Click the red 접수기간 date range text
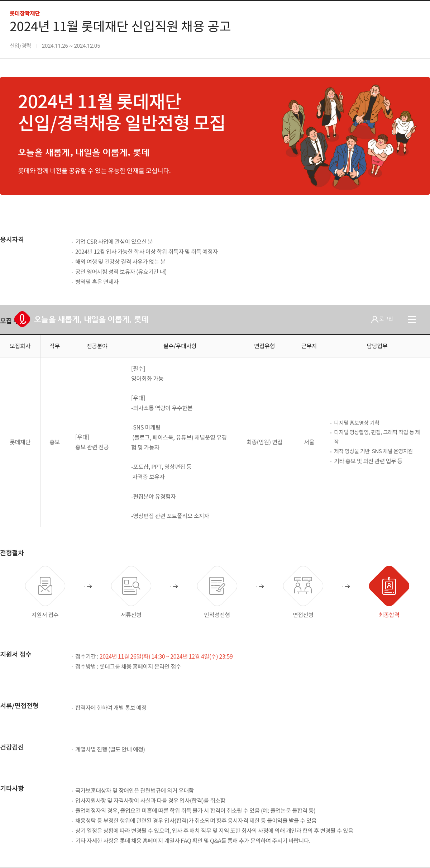The width and height of the screenshot is (430, 868). 166,656
